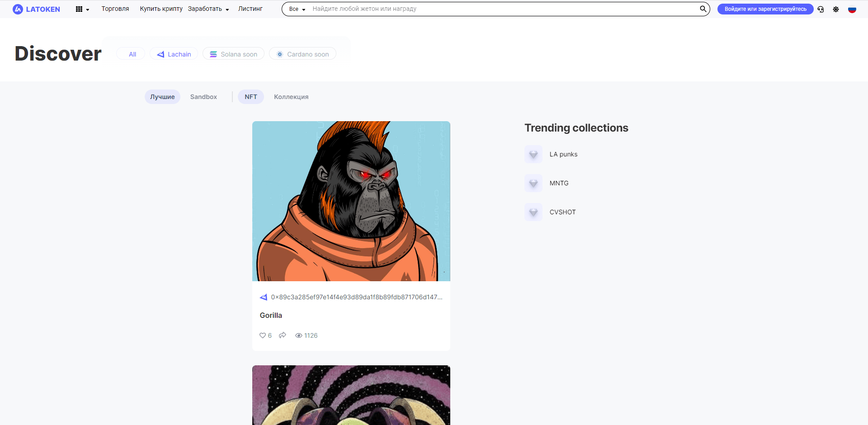Click the share arrow on Gorilla card
Viewport: 868px width, 425px height.
point(283,335)
